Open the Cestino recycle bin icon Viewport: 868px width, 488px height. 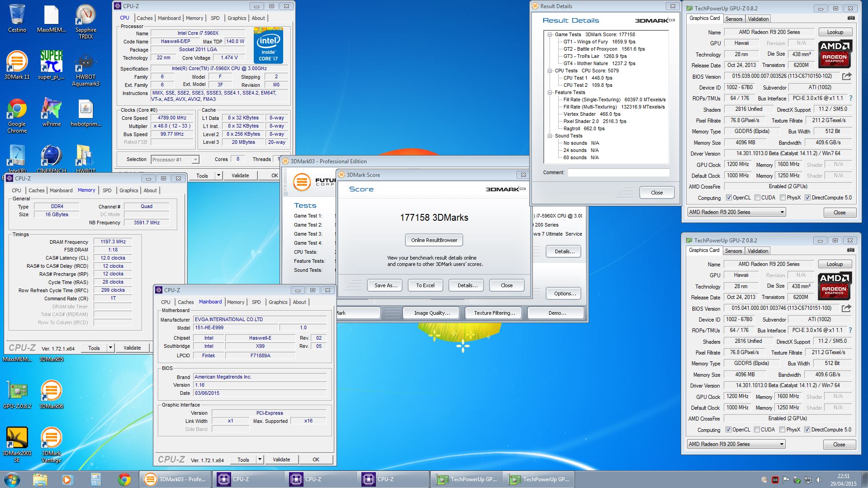[17, 18]
